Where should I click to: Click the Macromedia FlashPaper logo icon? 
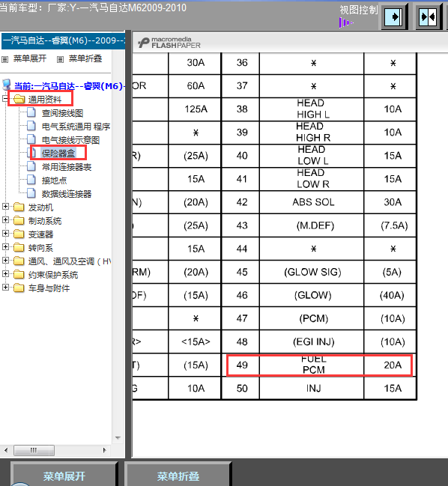pyautogui.click(x=144, y=43)
